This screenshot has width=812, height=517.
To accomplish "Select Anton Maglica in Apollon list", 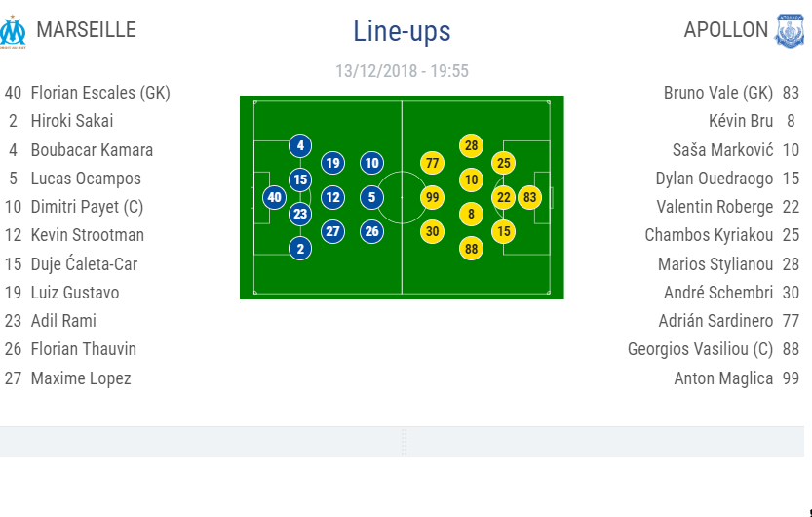I will 723,378.
